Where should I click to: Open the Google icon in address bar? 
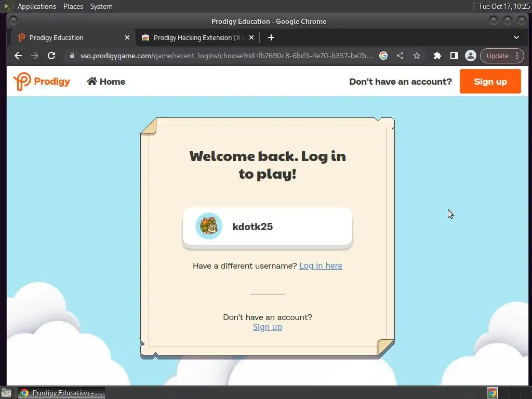point(383,56)
